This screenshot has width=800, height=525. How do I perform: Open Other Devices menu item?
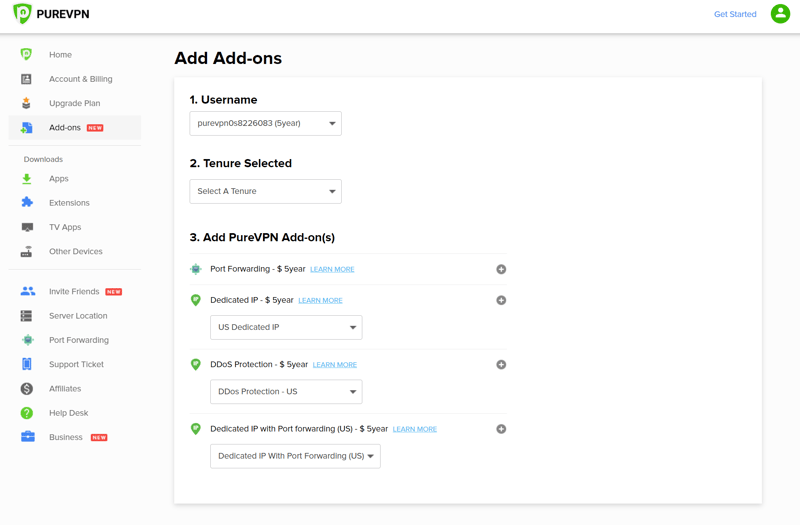point(76,251)
